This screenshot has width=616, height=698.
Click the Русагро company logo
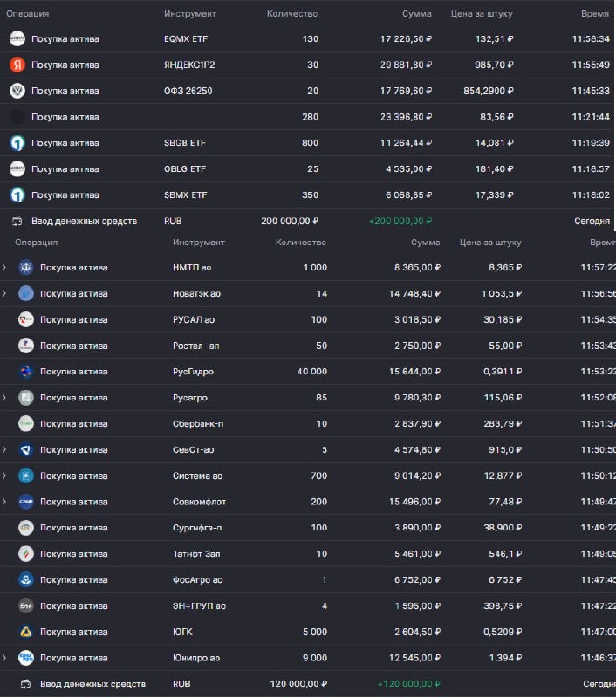pos(26,398)
